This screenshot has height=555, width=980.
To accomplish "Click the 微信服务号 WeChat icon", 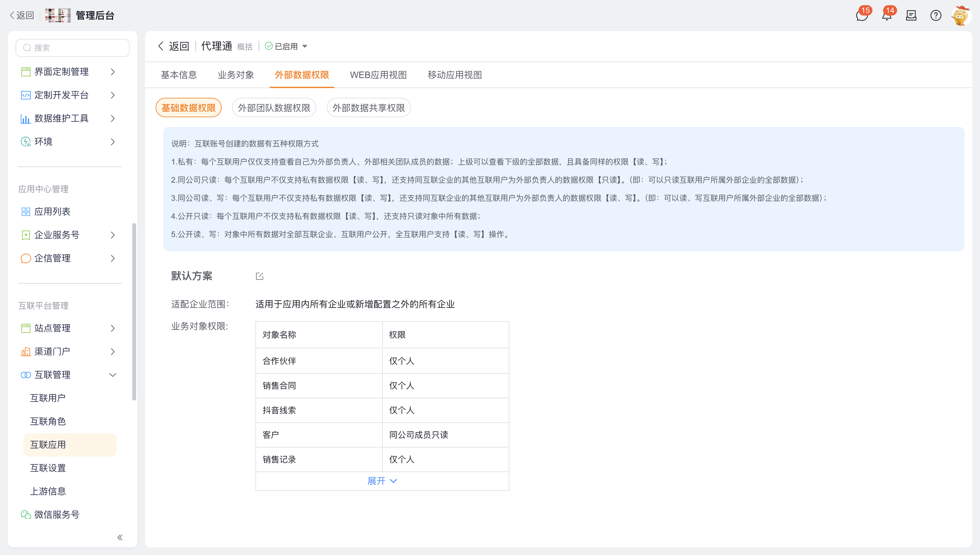I will (26, 515).
